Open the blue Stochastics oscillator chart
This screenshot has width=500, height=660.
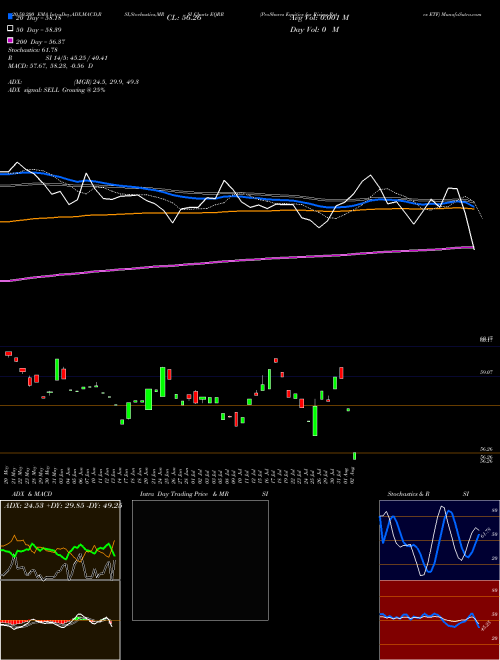click(x=439, y=540)
